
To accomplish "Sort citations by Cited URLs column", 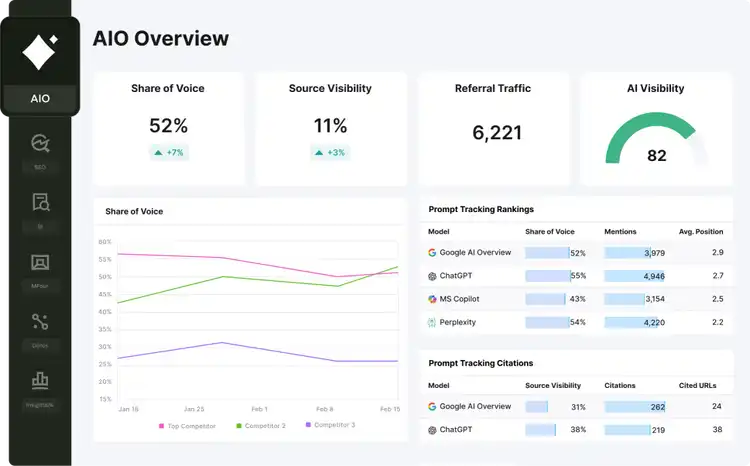I will pyautogui.click(x=697, y=386).
